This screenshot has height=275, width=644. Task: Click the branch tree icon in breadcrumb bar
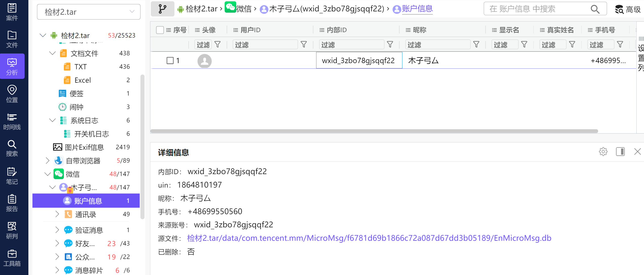(x=162, y=9)
